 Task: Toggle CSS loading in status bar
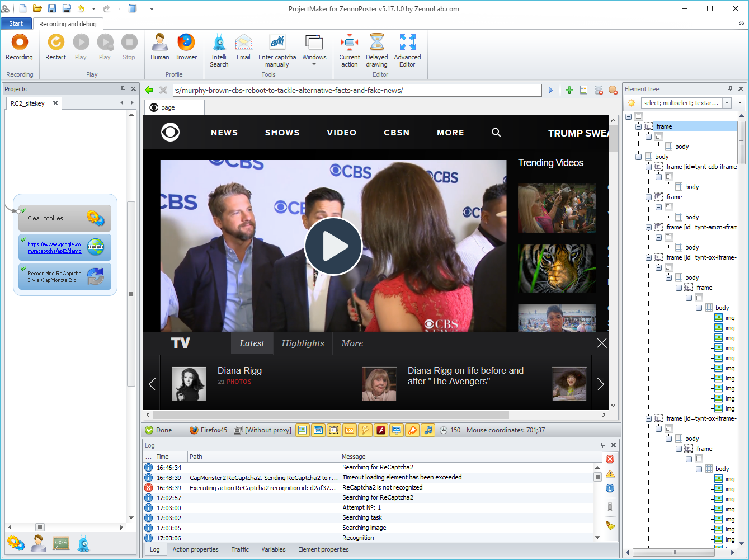pos(349,430)
